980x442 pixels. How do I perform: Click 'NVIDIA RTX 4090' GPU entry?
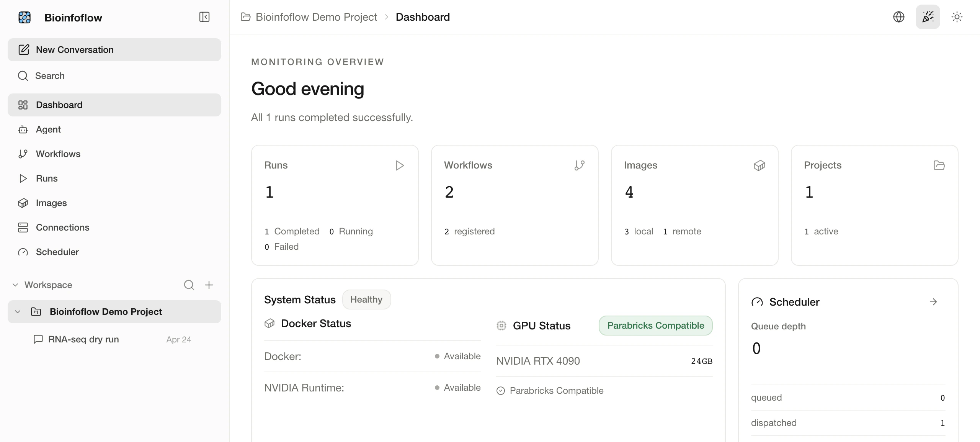(538, 361)
